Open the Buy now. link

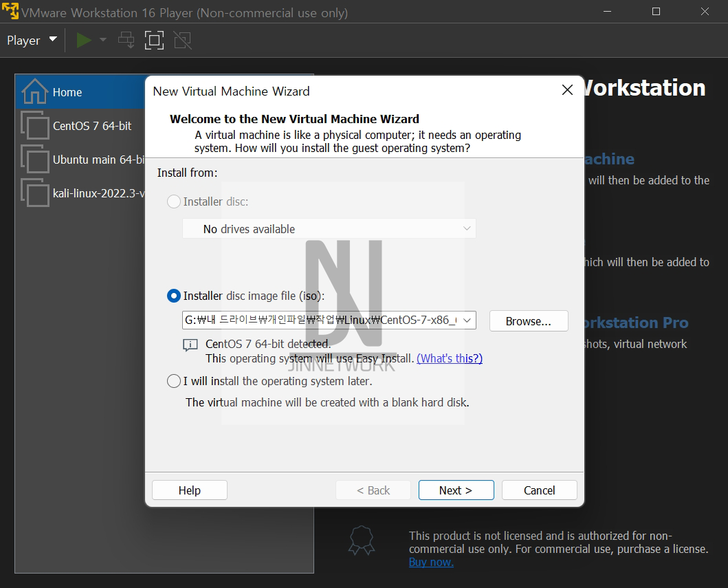click(x=431, y=562)
